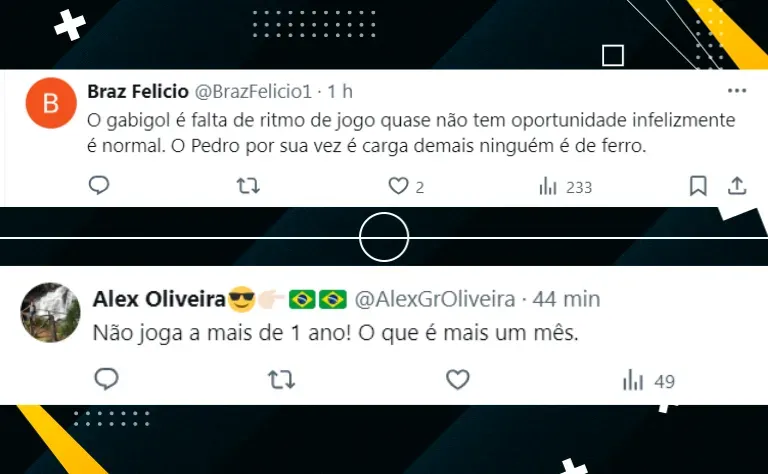Screen dimensions: 768x474
Task: Open Braz Felicio's orange B avatar
Action: point(51,103)
